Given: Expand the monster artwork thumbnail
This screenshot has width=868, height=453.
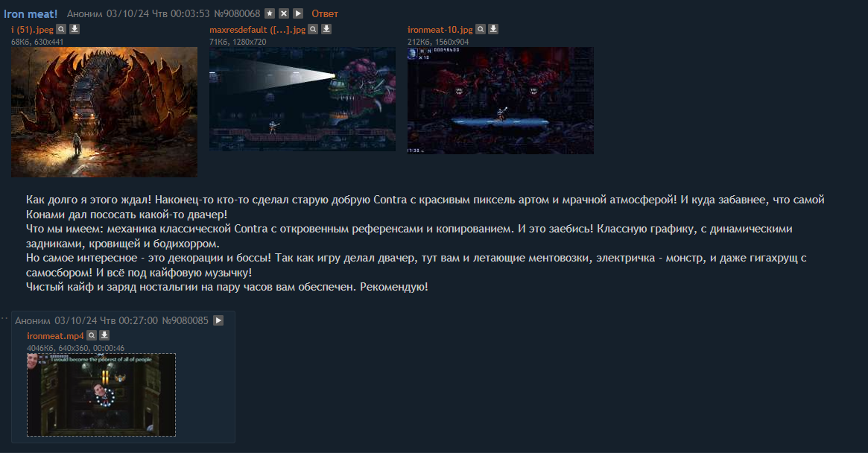Looking at the screenshot, I should tap(104, 112).
